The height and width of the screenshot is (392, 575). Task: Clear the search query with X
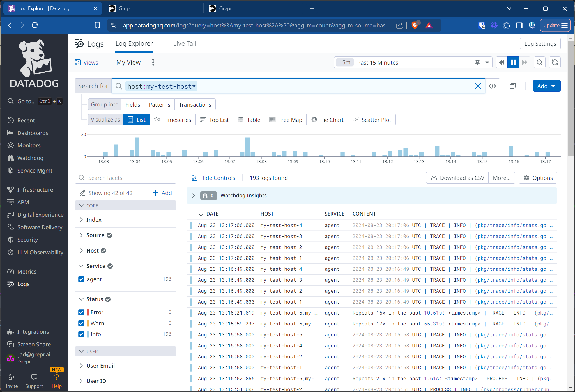(478, 86)
